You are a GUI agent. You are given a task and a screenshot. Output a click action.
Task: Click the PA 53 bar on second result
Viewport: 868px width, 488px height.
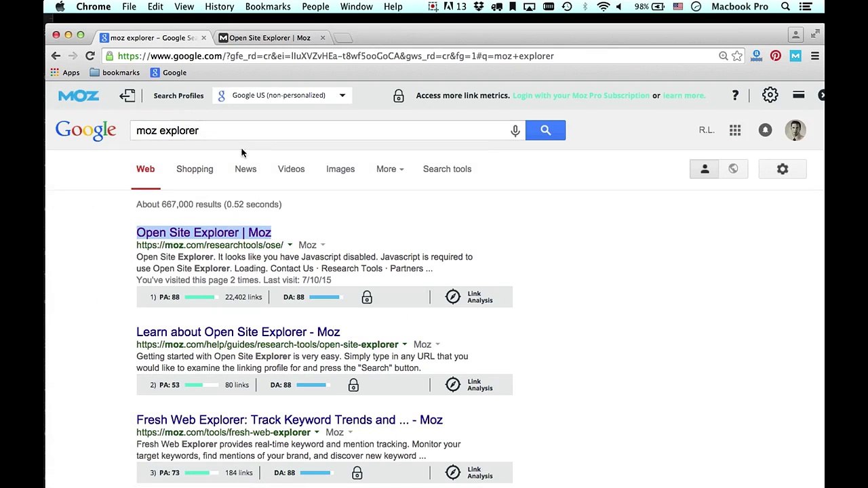click(201, 385)
